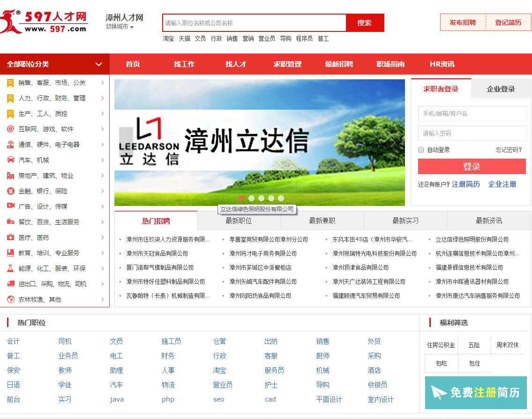Open 找人才 in navigation bar
532x419 pixels.
[236, 64]
